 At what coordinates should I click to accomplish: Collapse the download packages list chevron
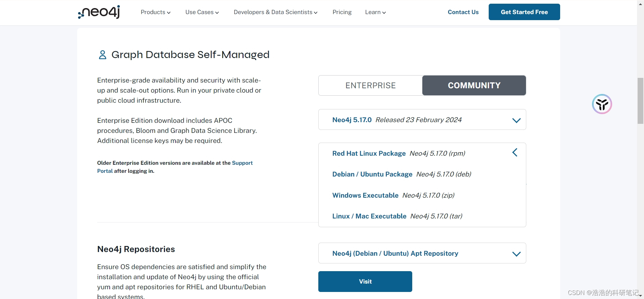[515, 153]
